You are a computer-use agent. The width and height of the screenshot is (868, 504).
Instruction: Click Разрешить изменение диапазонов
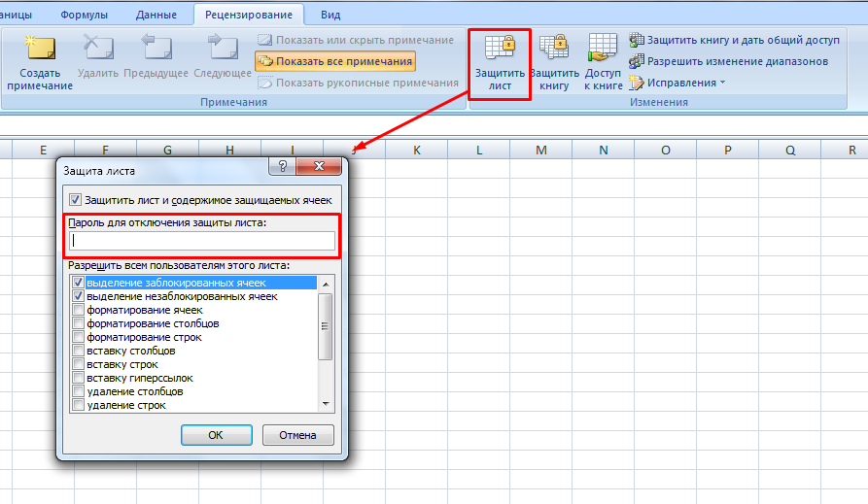pyautogui.click(x=729, y=61)
